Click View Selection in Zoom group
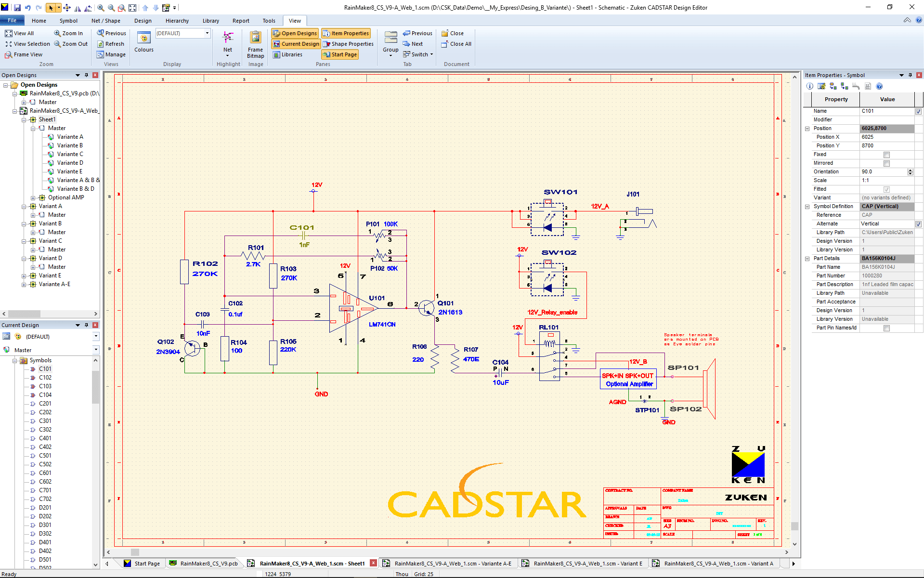The width and height of the screenshot is (924, 578). tap(27, 44)
